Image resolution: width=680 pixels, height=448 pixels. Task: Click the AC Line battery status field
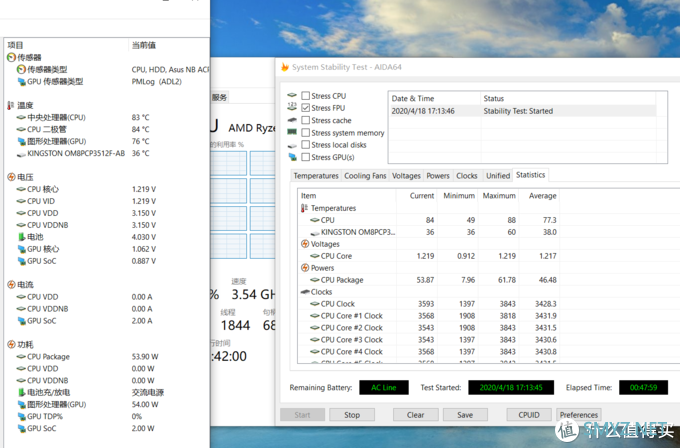(x=384, y=387)
